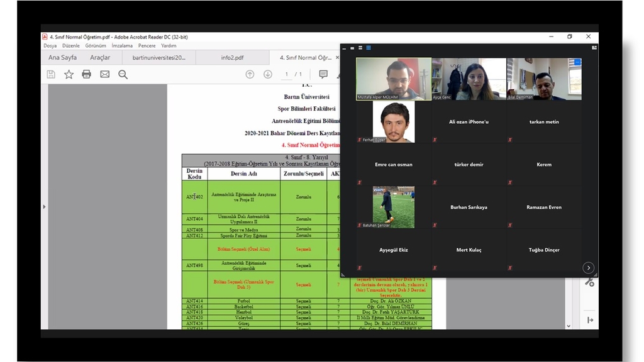Open the comment tool speech bubble icon
The width and height of the screenshot is (644, 362).
[x=323, y=74]
